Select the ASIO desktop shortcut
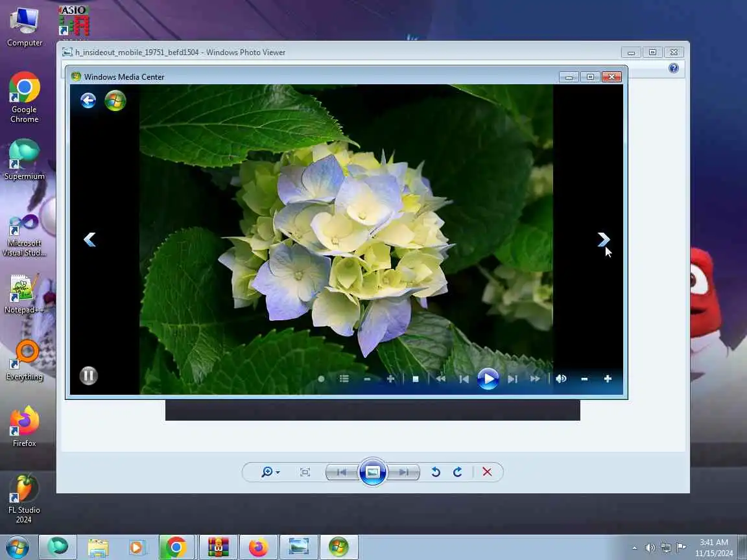Image resolution: width=747 pixels, height=560 pixels. coord(75,21)
